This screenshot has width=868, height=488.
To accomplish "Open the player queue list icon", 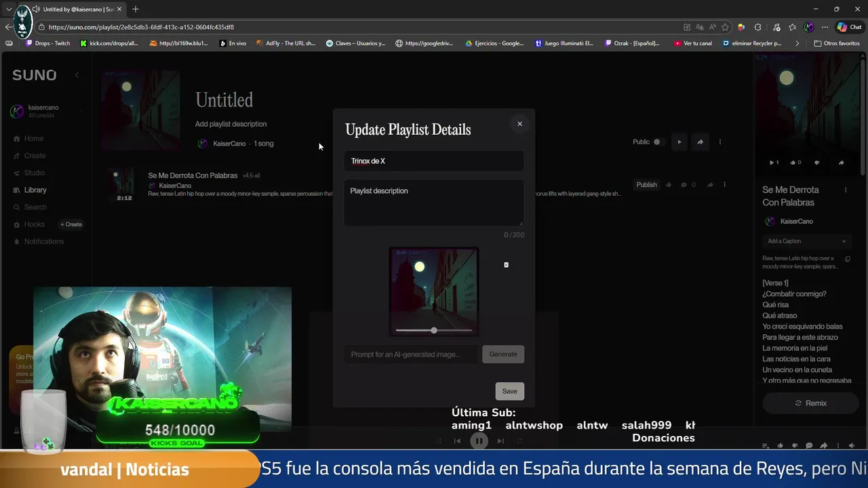I will tap(766, 446).
